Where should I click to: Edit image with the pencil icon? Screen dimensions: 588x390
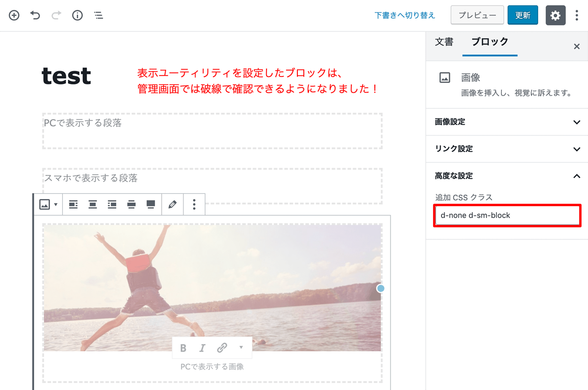coord(172,205)
